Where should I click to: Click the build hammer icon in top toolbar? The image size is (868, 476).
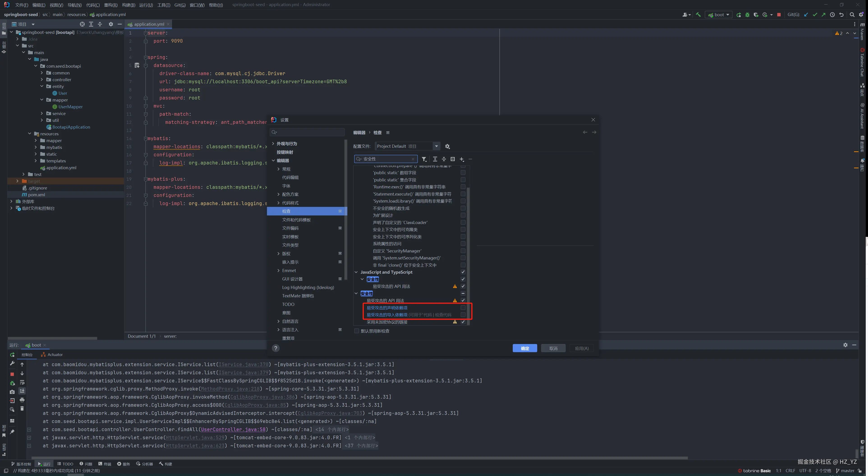click(698, 15)
